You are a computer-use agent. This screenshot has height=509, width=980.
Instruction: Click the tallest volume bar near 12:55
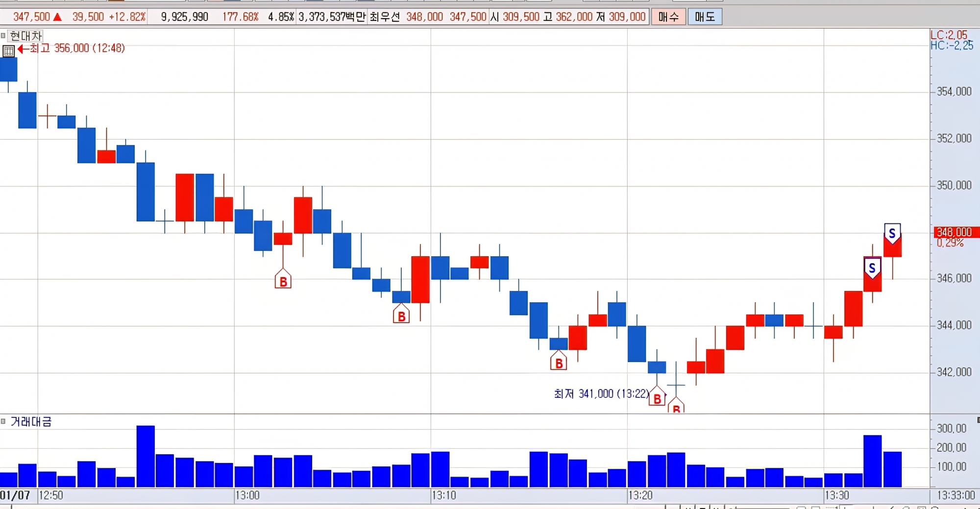tap(146, 457)
